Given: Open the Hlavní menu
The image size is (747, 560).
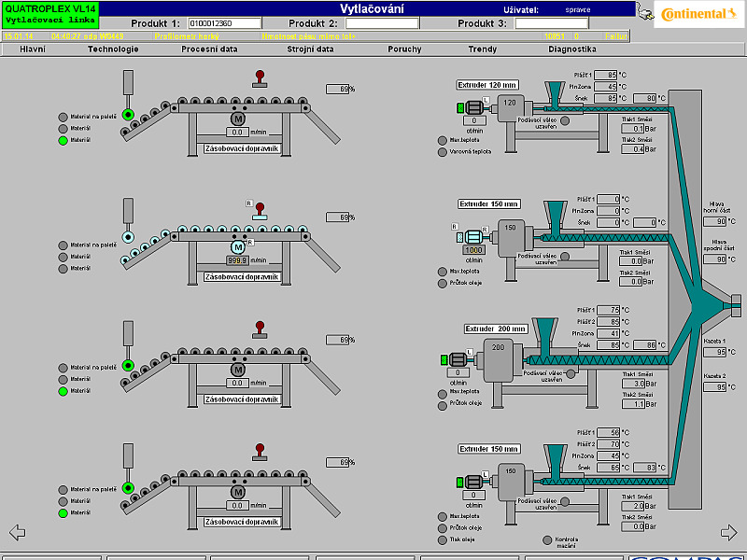Looking at the screenshot, I should (33, 49).
